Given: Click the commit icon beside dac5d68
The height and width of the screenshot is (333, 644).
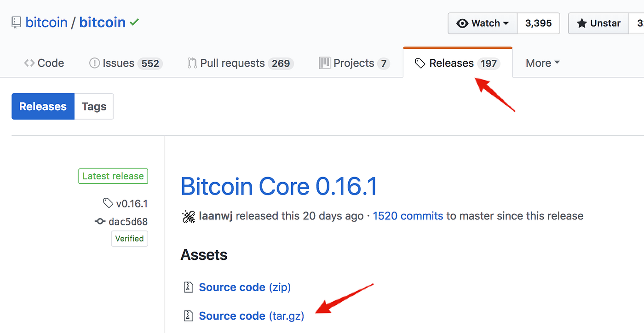Looking at the screenshot, I should (100, 222).
